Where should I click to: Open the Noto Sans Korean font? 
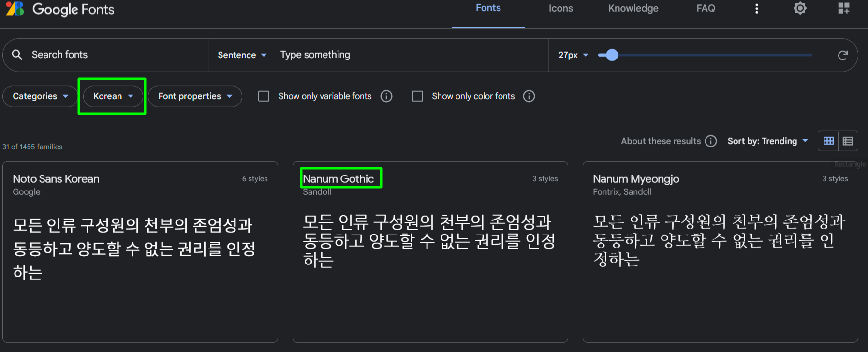(56, 179)
